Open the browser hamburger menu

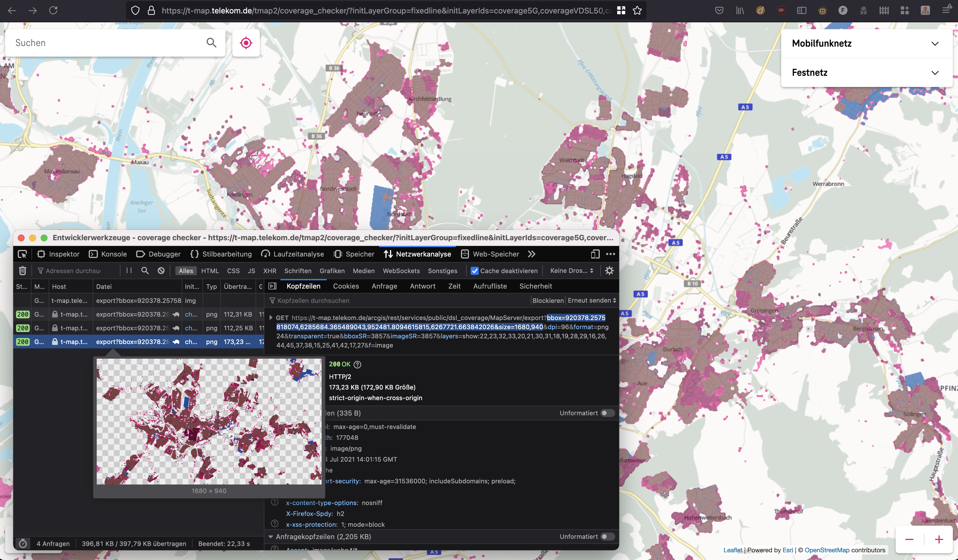(946, 11)
